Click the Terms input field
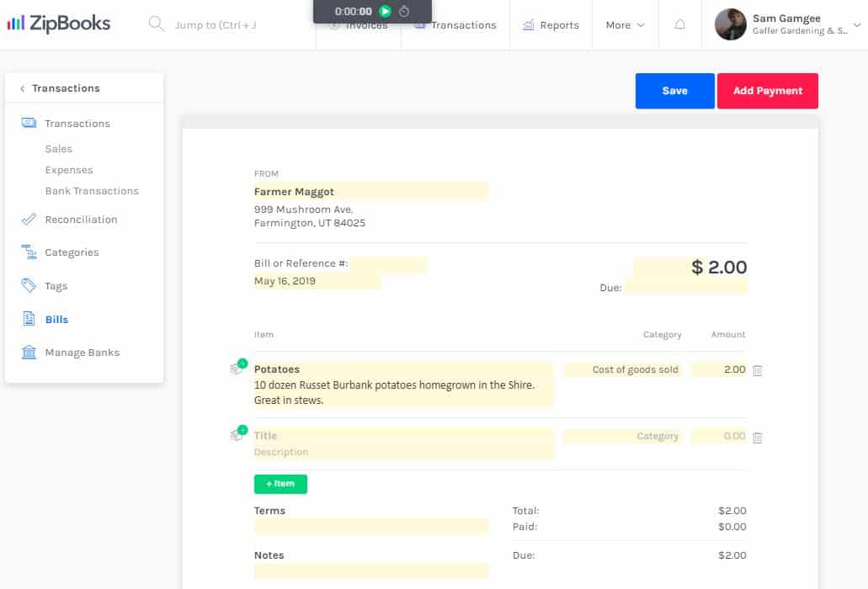 click(371, 526)
